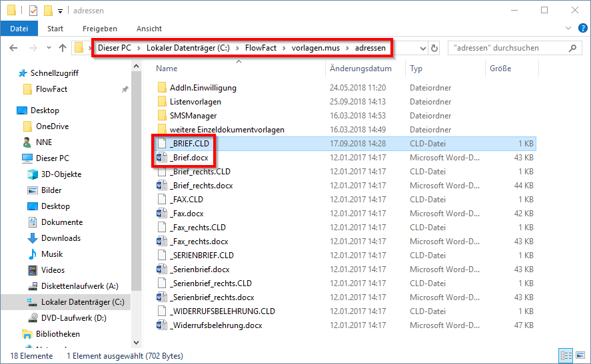Select OneDrive in the navigation pane
Image resolution: width=591 pixels, height=364 pixels.
pyautogui.click(x=53, y=126)
